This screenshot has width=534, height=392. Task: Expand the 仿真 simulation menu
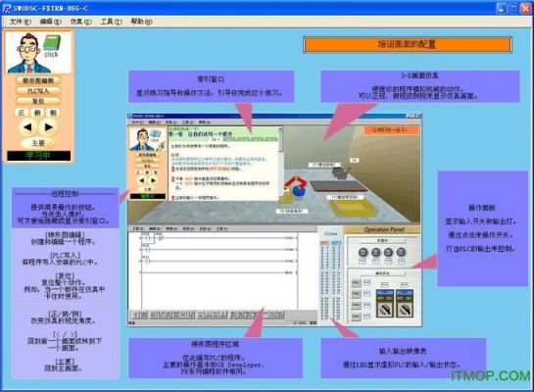pyautogui.click(x=80, y=22)
